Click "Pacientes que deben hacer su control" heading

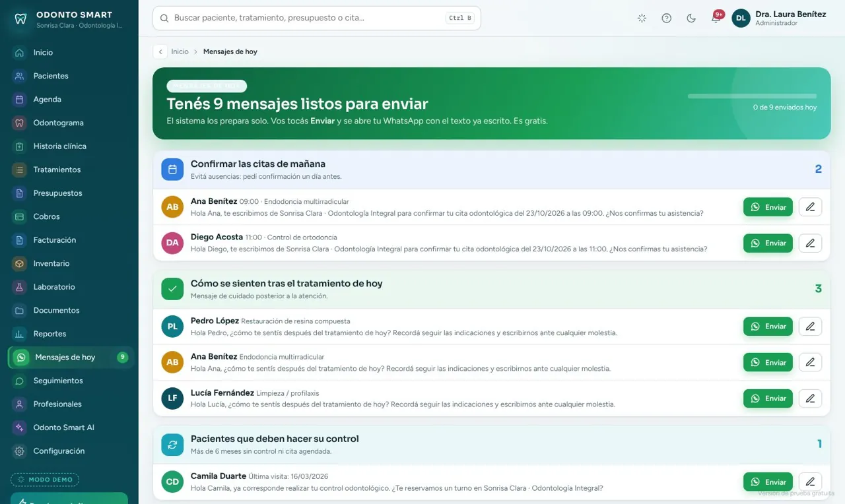coord(275,439)
